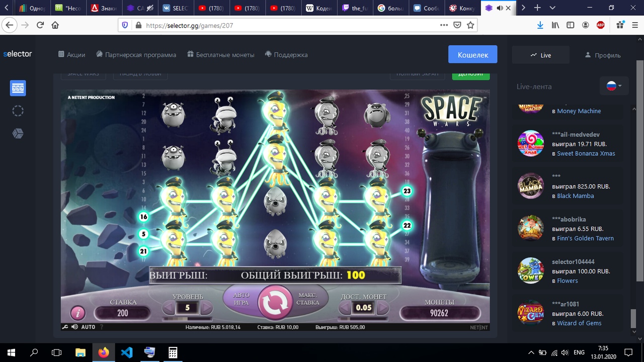Mute the active selector tab audio

pos(500,8)
